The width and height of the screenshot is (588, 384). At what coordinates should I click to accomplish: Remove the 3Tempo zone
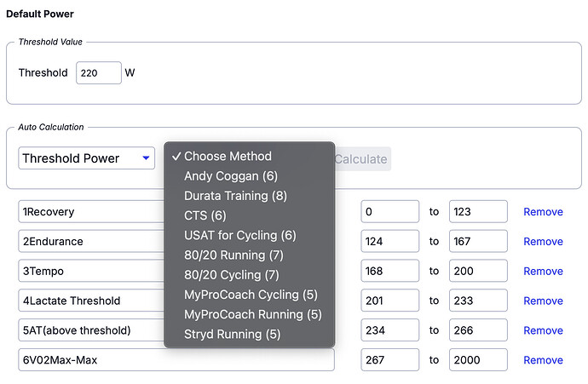543,272
